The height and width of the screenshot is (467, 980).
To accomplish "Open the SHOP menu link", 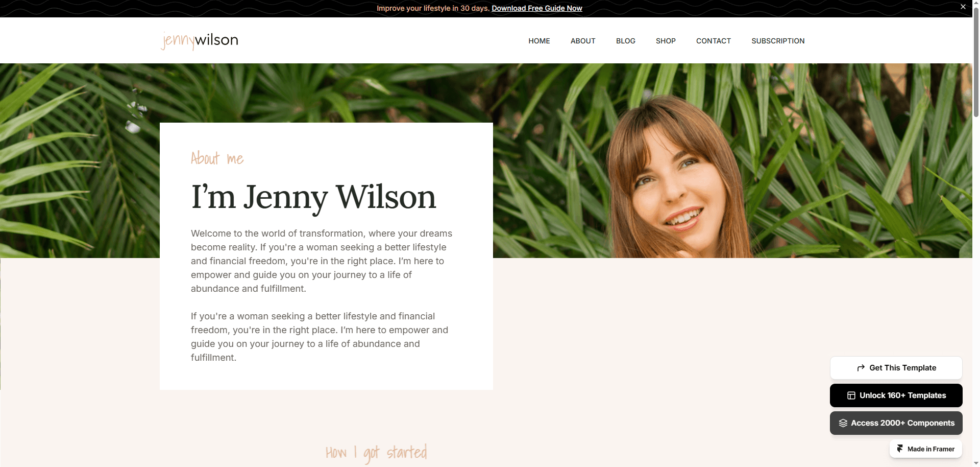I will 666,41.
